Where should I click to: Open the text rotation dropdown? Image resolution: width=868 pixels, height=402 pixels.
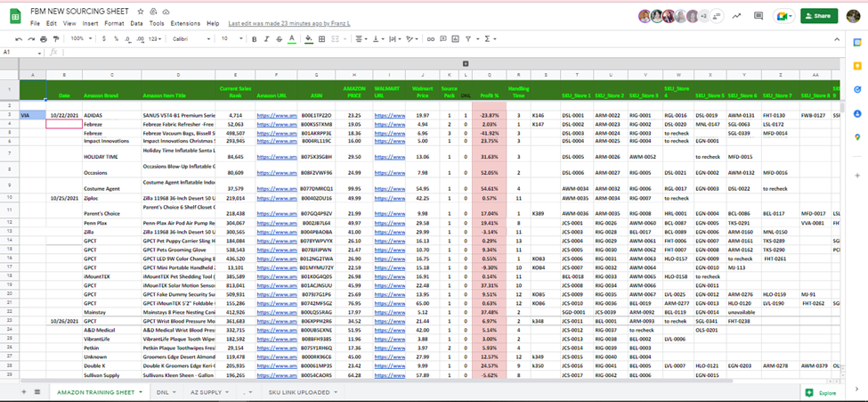click(x=411, y=39)
